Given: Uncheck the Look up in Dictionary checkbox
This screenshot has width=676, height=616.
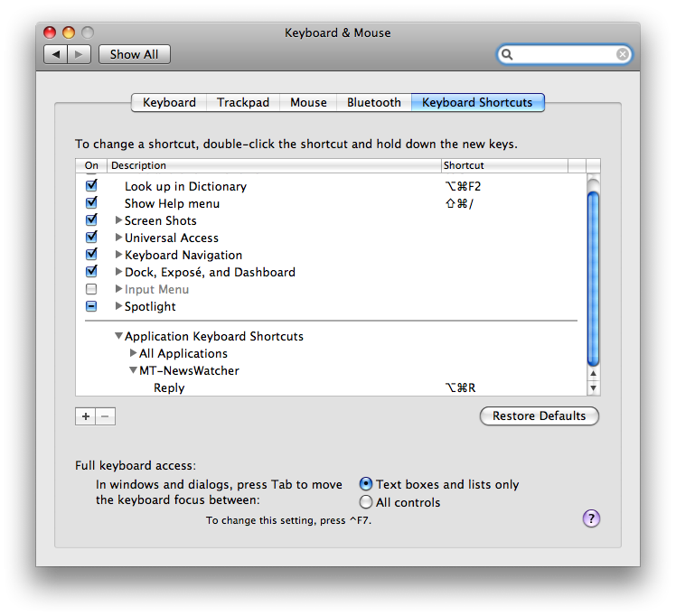Looking at the screenshot, I should [91, 186].
